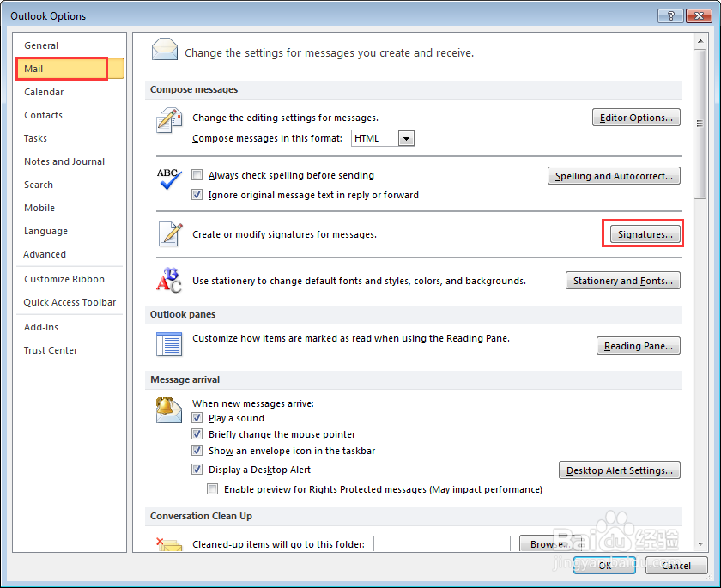The height and width of the screenshot is (588, 721).
Task: Select the Add-Ins category
Action: pos(69,327)
